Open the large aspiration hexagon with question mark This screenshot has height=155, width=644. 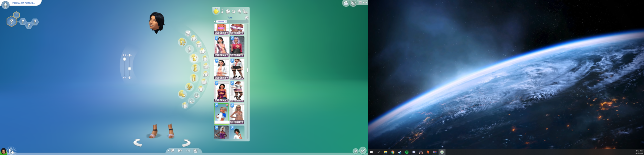tap(11, 22)
